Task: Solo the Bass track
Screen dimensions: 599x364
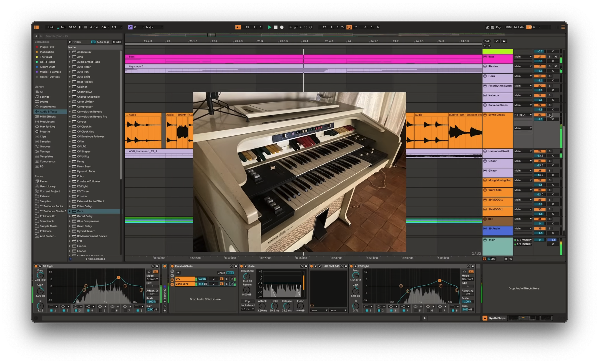Action: [549, 57]
